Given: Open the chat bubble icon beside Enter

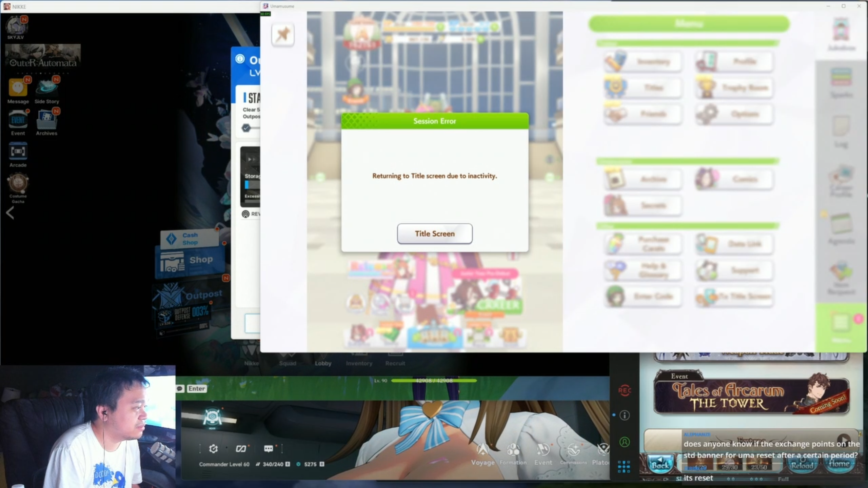Looking at the screenshot, I should click(x=180, y=389).
